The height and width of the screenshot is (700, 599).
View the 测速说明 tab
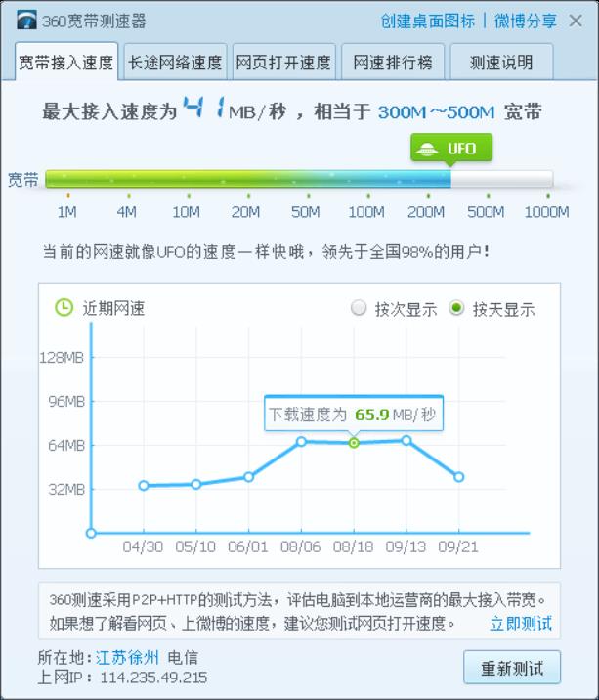click(x=501, y=62)
